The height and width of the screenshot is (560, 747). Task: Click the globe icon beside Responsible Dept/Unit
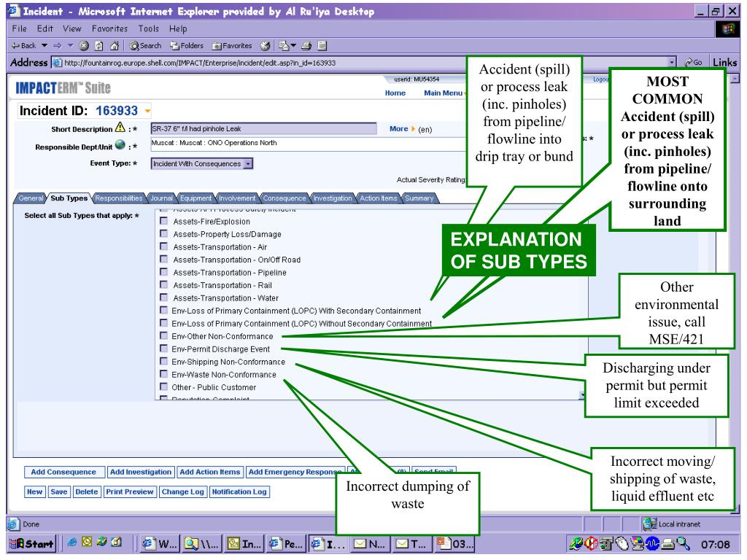120,145
